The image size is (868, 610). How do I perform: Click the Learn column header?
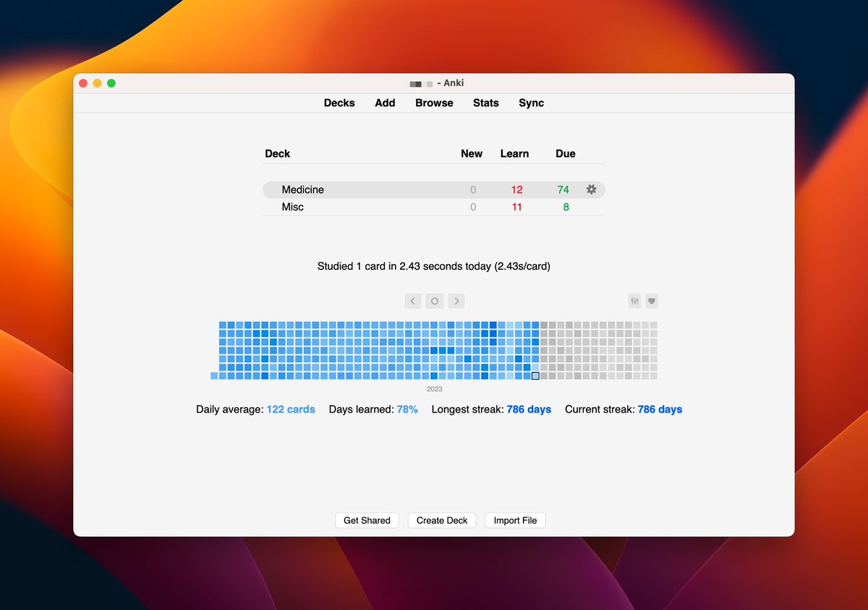point(514,153)
